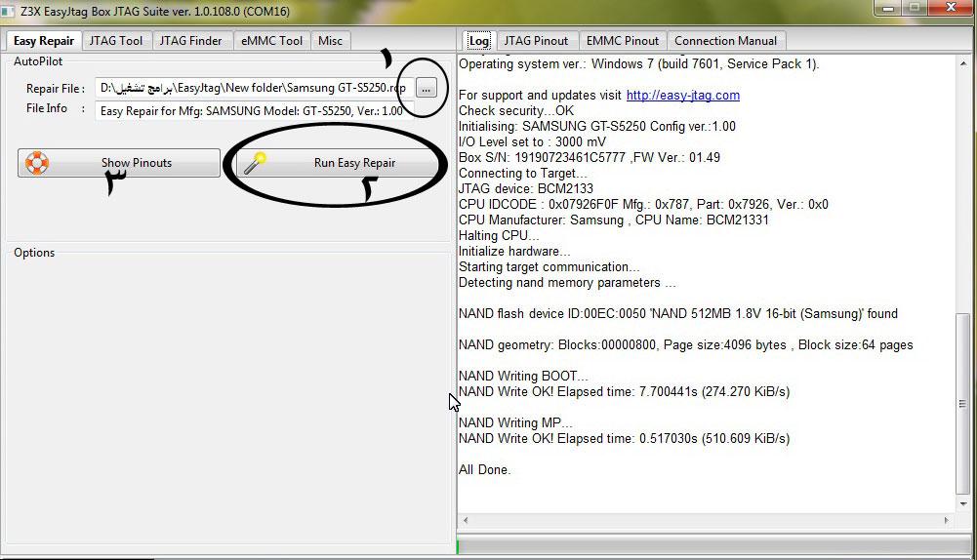Open the JTAG Pinout tab
Screen dimensions: 977x560
tap(536, 41)
